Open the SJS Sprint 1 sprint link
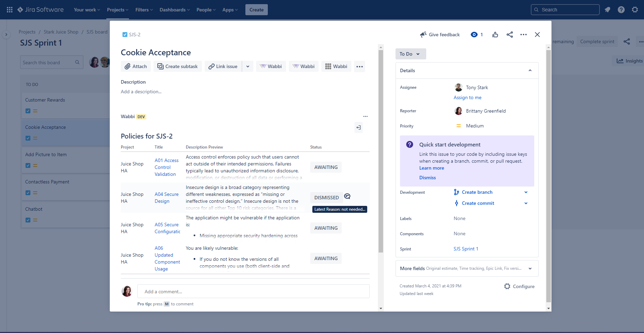This screenshot has height=333, width=644. pyautogui.click(x=466, y=249)
